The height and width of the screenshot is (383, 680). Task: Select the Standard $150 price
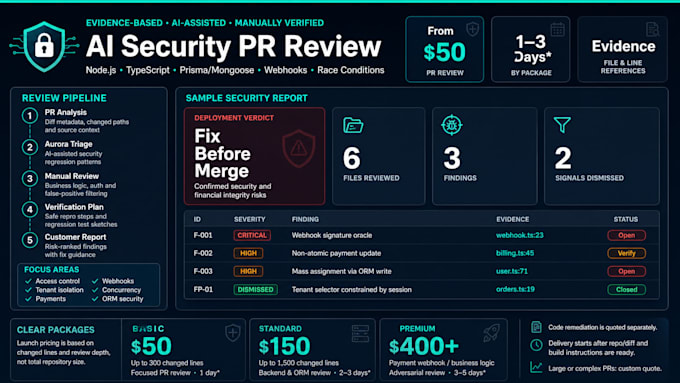click(284, 346)
